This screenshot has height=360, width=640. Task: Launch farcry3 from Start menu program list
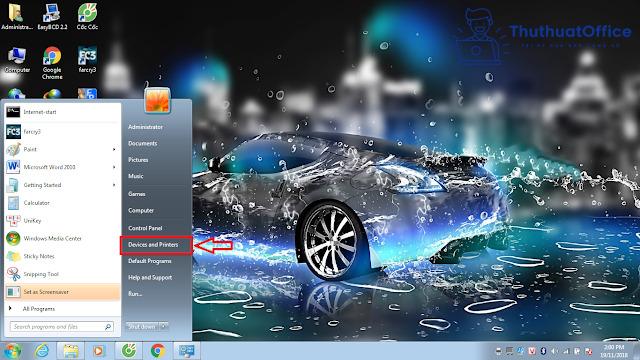click(62, 131)
